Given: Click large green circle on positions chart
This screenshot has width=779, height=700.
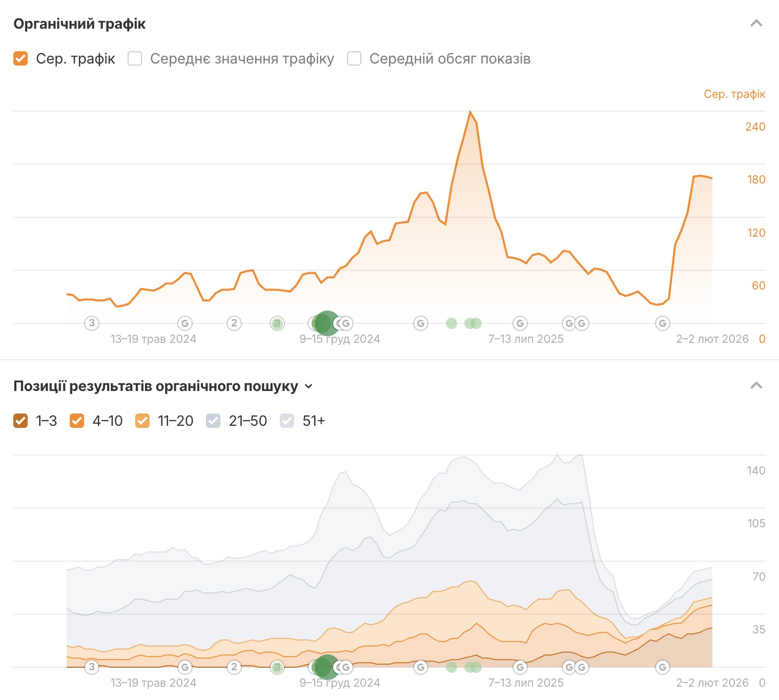Looking at the screenshot, I should click(326, 667).
